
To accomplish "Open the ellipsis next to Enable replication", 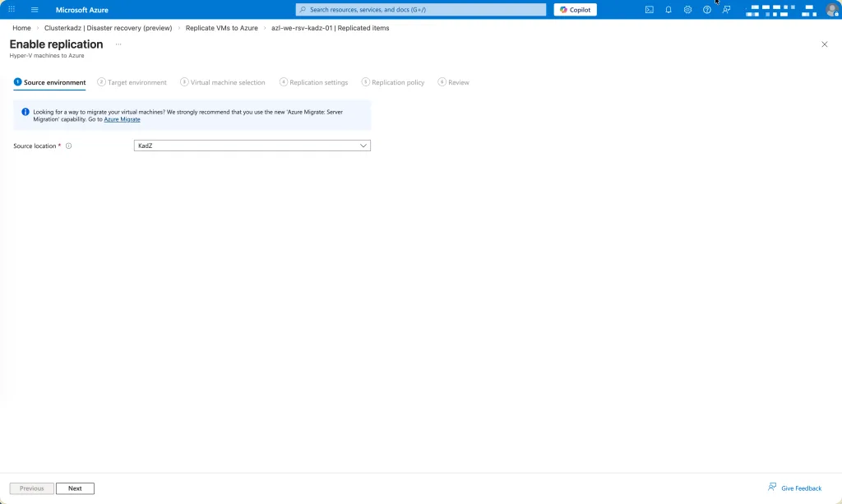I will click(118, 44).
